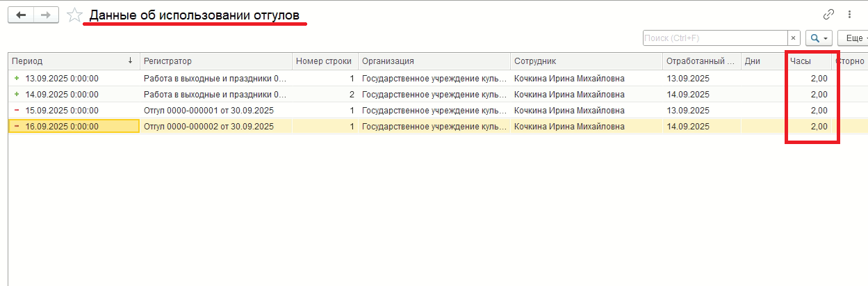This screenshot has height=286, width=868.
Task: Go forward with the right arrow button
Action: click(x=46, y=15)
